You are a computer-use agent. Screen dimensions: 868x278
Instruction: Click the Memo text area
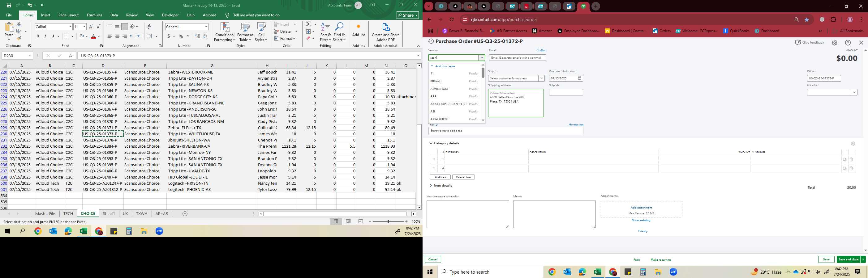click(554, 214)
